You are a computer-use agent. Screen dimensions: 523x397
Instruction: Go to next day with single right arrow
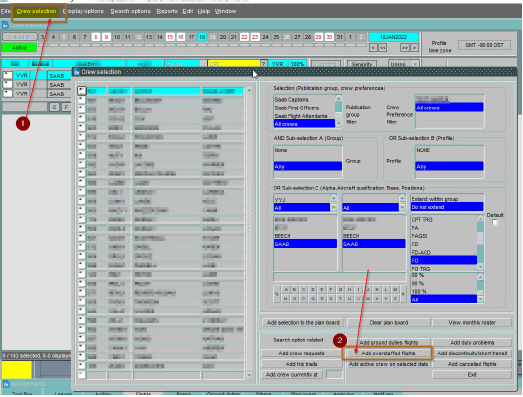414,48
